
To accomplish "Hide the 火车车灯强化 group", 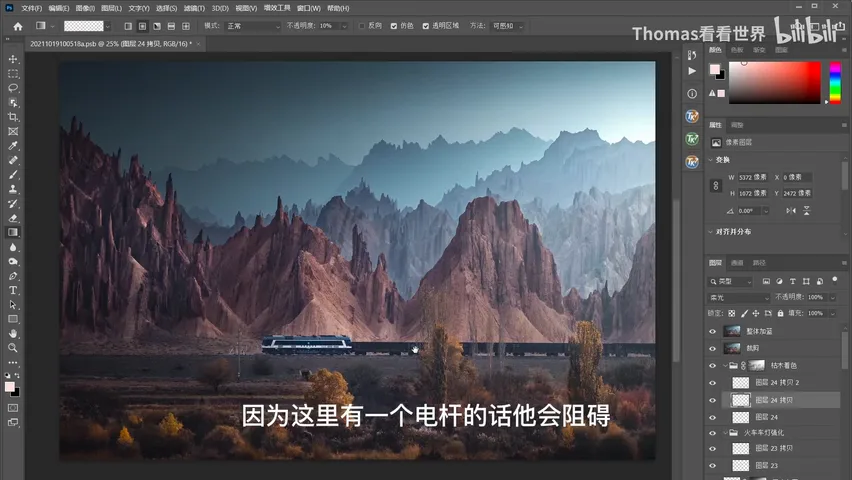I will 712,433.
